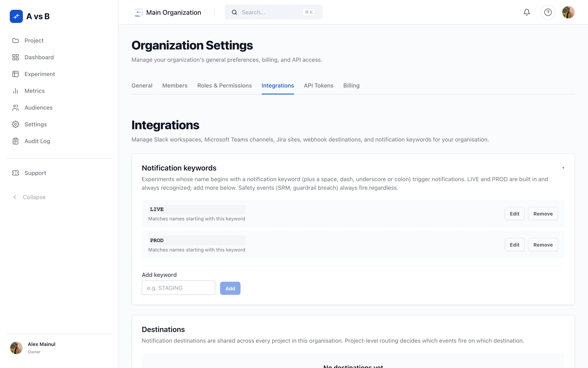Open the notifications bell icon
The height and width of the screenshot is (368, 588).
pos(527,12)
